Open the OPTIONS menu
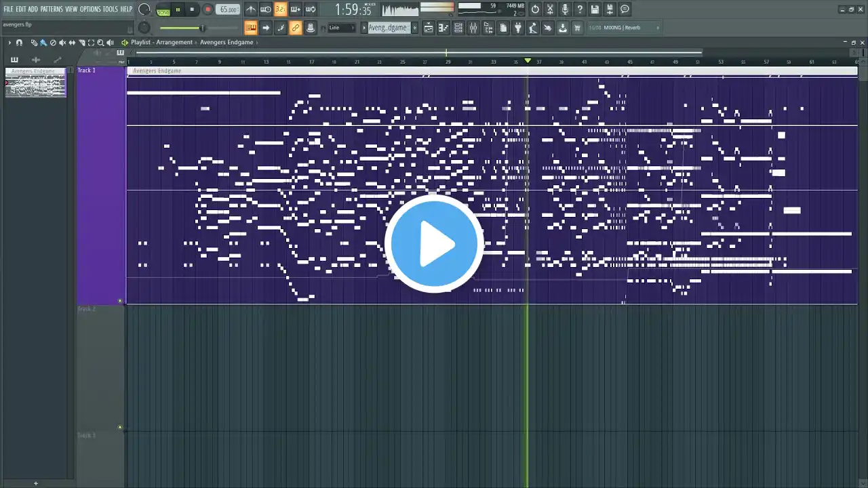 click(x=90, y=9)
